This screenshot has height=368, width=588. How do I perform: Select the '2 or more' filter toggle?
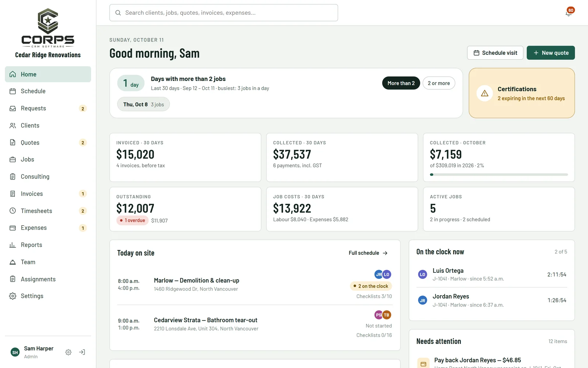click(439, 83)
